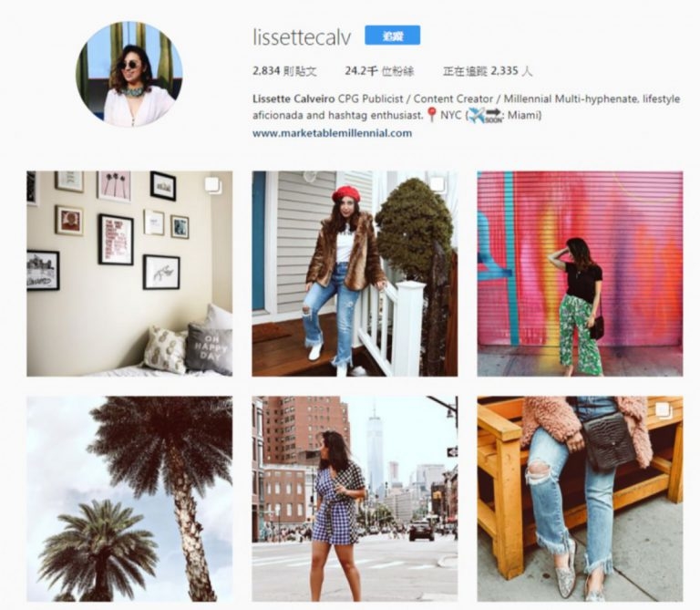
Task: Click multi-photo icon on ripped jeans post
Action: point(664,411)
